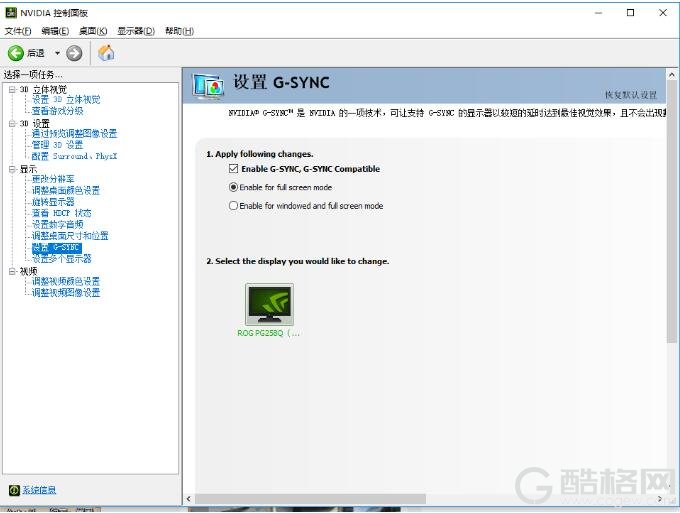Screen dimensions: 680x513
Task: Toggle Enable G-SYNC, G-SYNC Compatible checkbox
Action: coord(233,169)
